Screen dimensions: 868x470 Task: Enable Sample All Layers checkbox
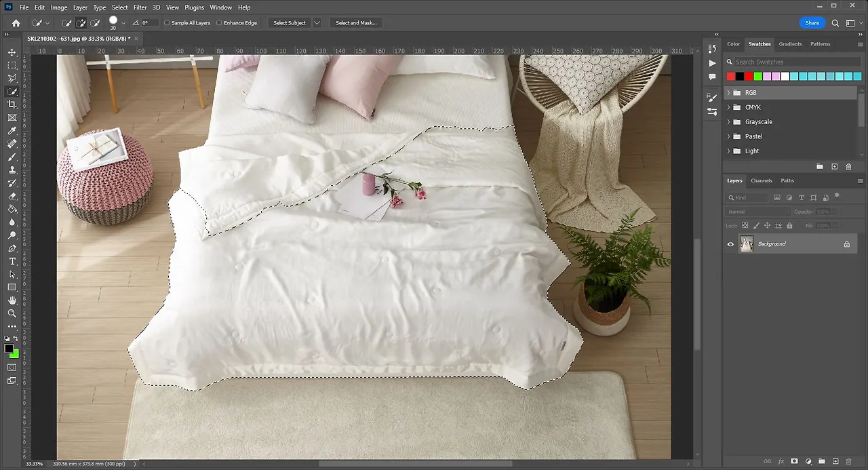pos(167,23)
